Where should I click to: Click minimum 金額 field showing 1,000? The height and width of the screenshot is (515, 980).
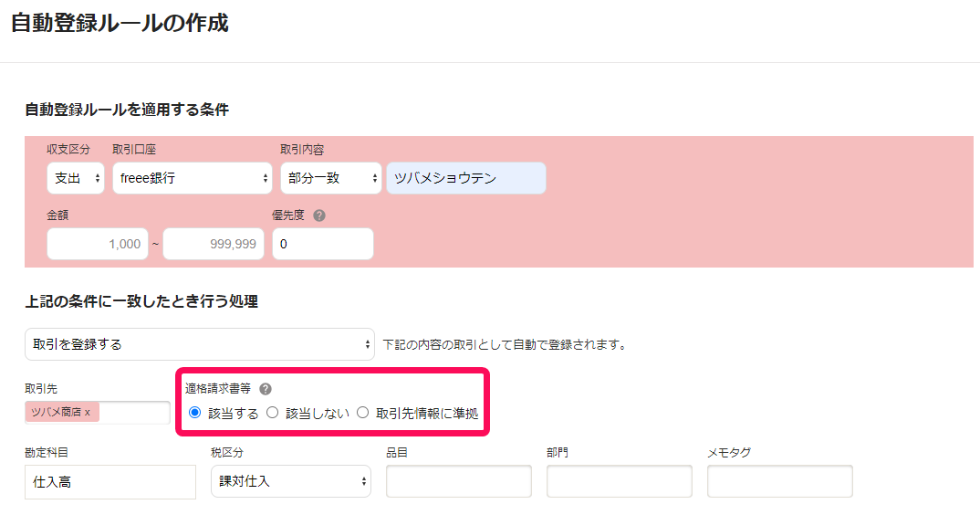click(98, 244)
